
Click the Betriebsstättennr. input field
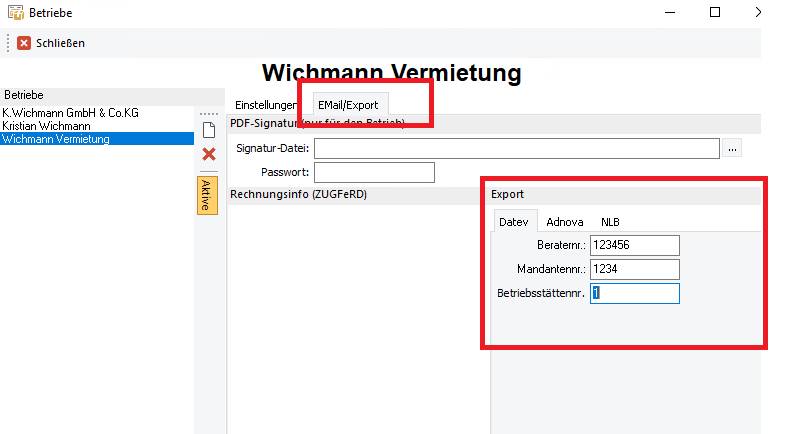click(635, 293)
